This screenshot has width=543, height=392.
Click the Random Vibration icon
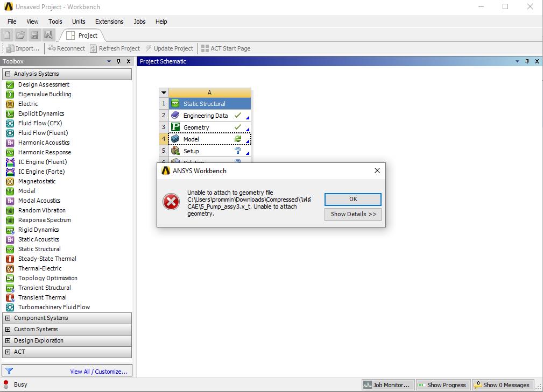click(10, 210)
